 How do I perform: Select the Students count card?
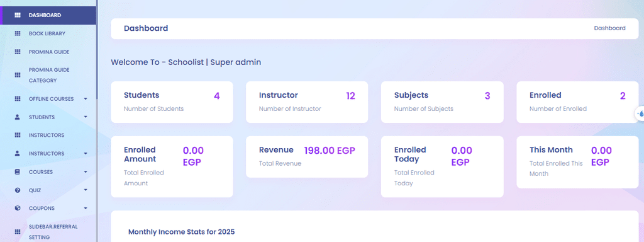172,102
